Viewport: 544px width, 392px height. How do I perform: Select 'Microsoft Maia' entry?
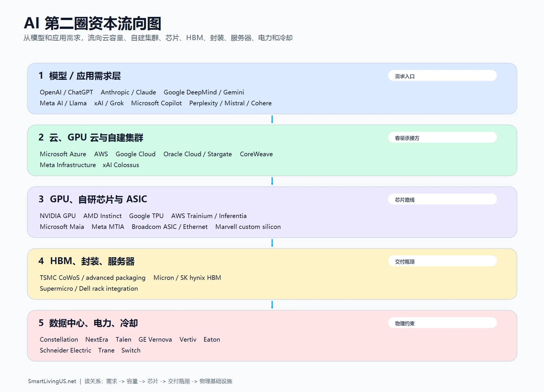click(62, 227)
